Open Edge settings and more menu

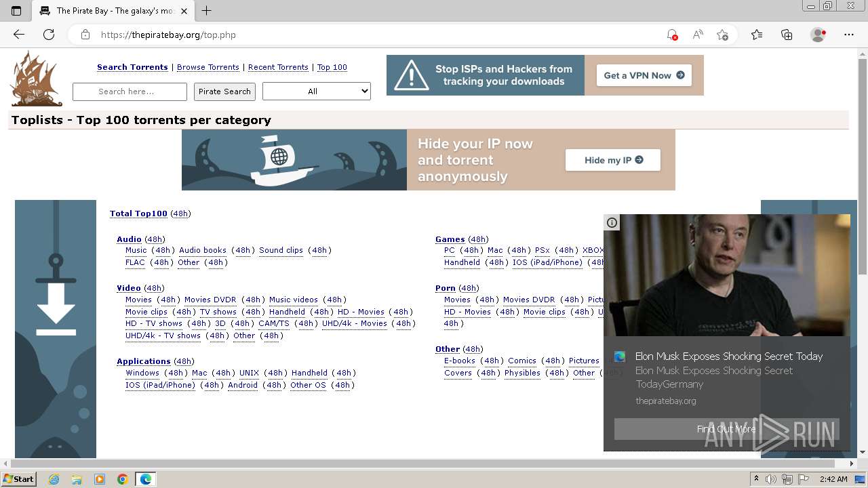click(849, 35)
